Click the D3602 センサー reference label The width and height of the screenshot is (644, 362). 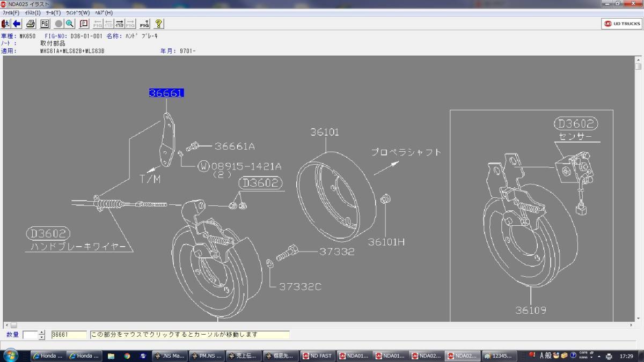point(575,124)
